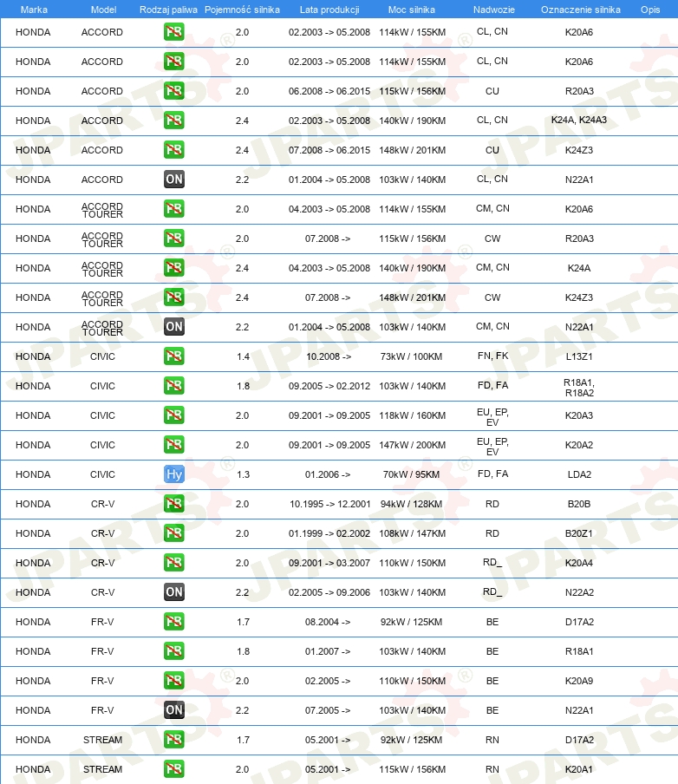
Task: Click the Marka column header
Action: [x=34, y=10]
